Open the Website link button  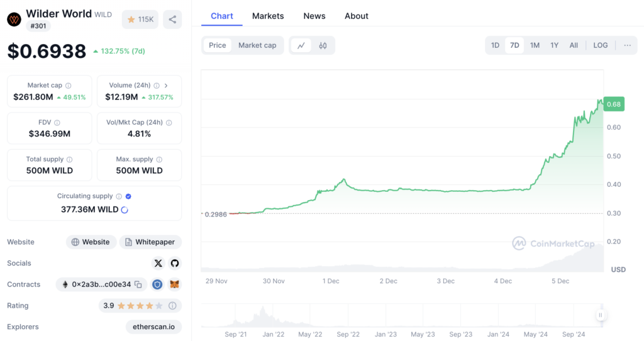[x=91, y=242]
